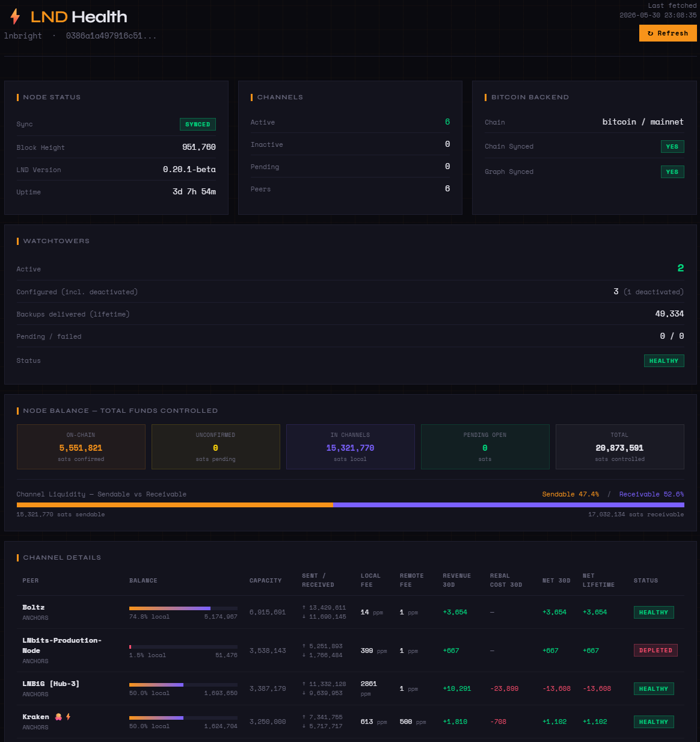Select Kraken remote fee 500 ppm
This screenshot has height=742, width=700.
[413, 722]
